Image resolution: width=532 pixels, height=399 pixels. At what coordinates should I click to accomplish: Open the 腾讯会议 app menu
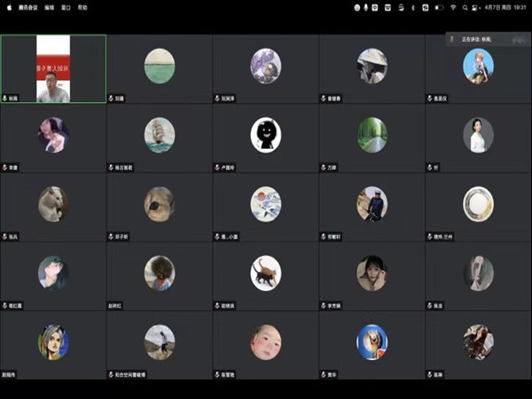coord(29,7)
